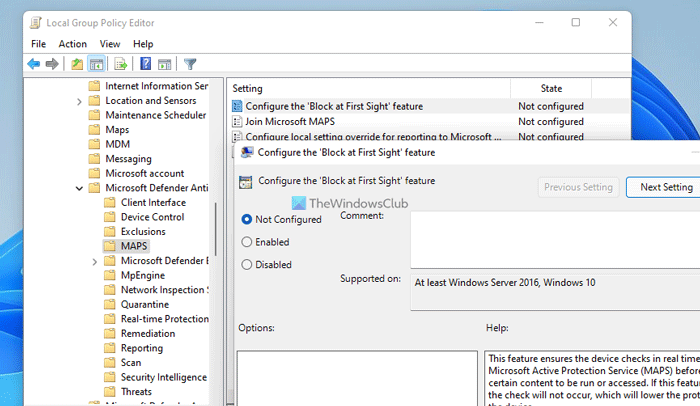
Task: Click the Exclusions folder icon
Action: click(109, 231)
